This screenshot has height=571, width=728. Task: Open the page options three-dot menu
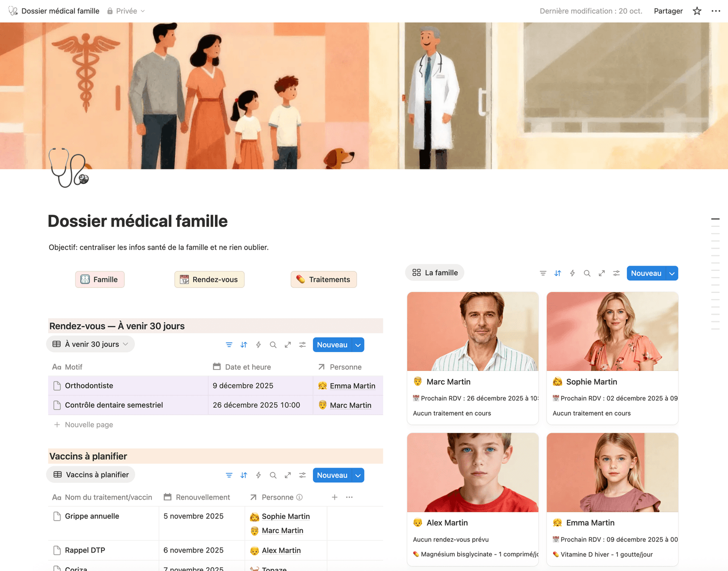(716, 11)
